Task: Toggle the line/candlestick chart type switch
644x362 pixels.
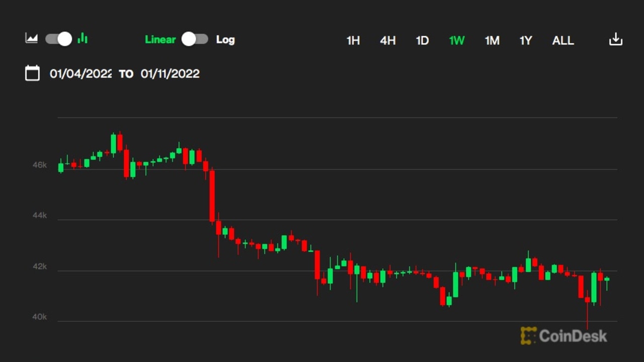Action: pos(58,39)
